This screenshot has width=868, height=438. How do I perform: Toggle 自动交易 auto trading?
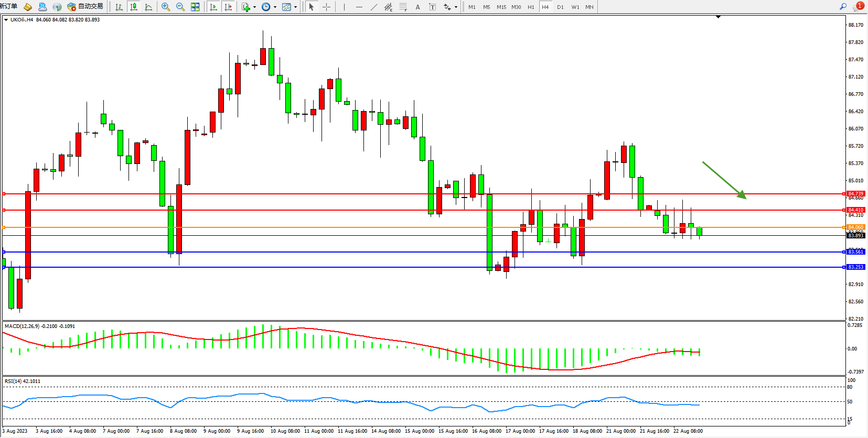[85, 7]
